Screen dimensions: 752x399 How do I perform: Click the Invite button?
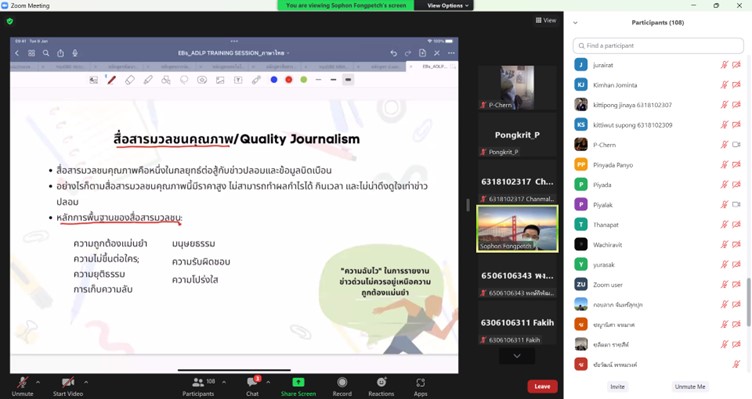[x=617, y=387]
